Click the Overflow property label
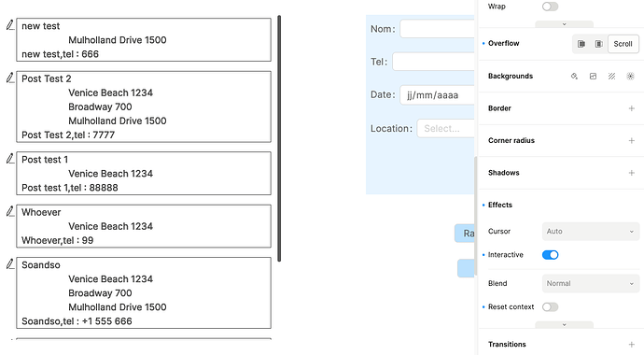This screenshot has width=644, height=355. (x=504, y=44)
